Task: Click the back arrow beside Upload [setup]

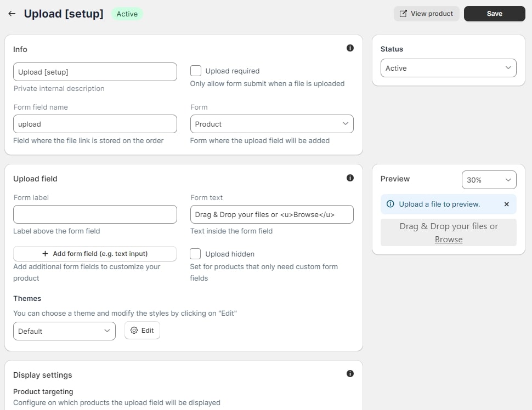Action: (x=12, y=14)
